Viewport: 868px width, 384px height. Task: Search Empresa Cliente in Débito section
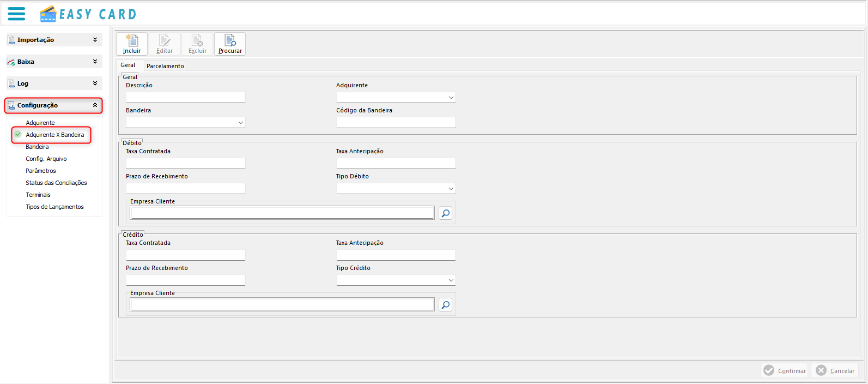[445, 213]
